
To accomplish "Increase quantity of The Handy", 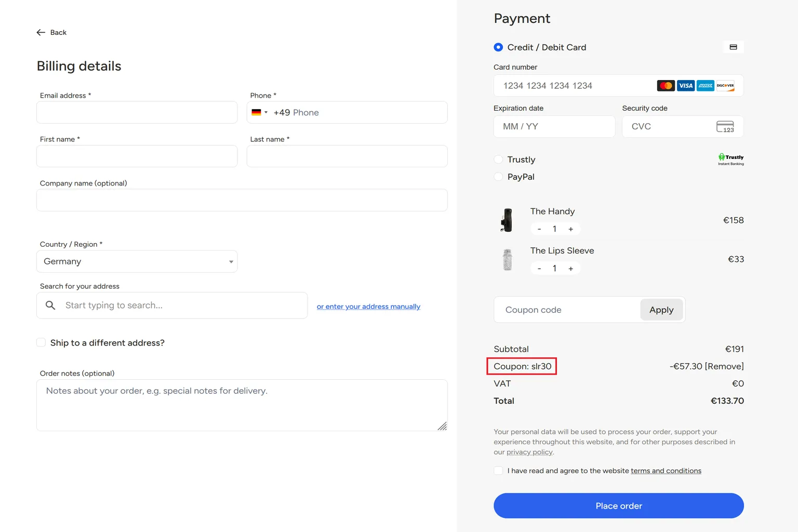I will click(x=570, y=229).
